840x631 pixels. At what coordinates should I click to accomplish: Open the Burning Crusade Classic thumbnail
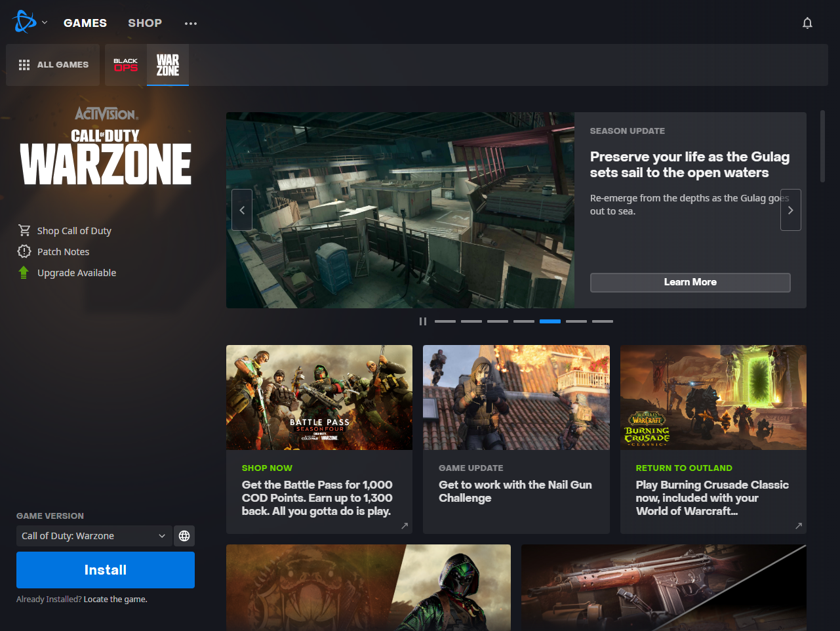coord(713,397)
